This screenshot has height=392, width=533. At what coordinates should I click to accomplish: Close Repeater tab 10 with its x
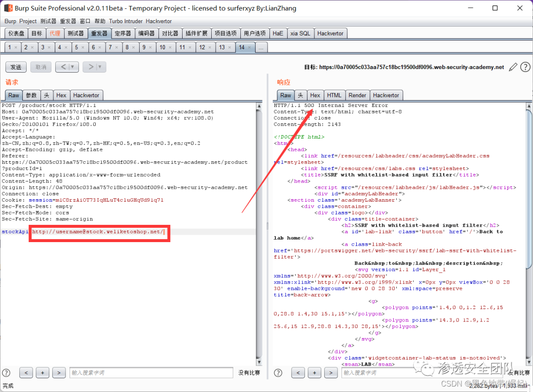(x=170, y=47)
